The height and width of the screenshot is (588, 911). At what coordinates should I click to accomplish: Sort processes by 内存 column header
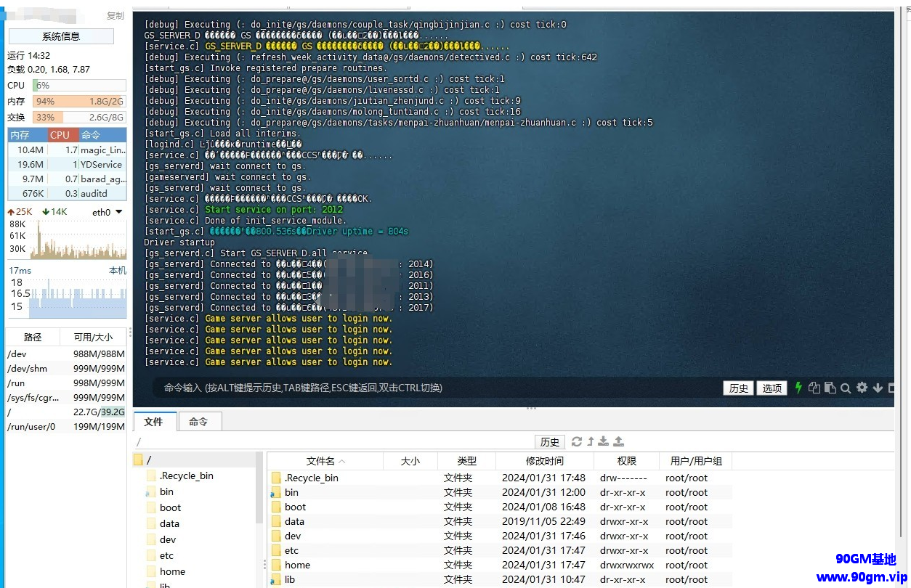(20, 135)
